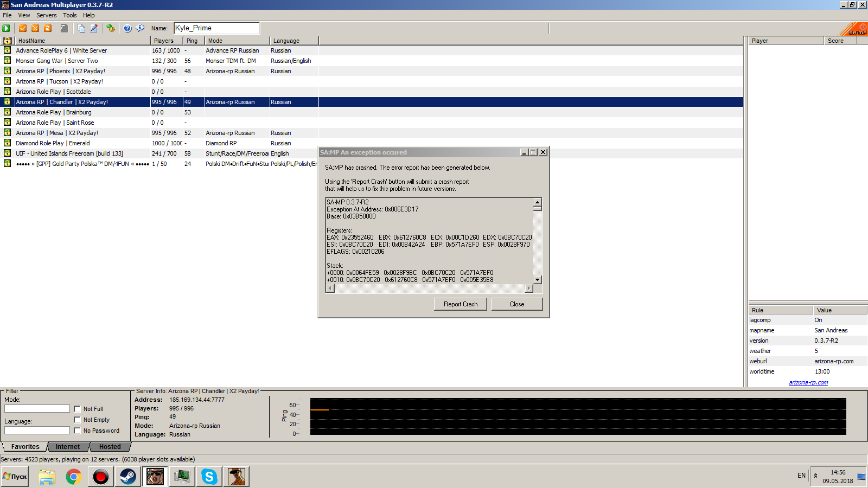Select the Arizona Role Play | Saint Rose row
868x488 pixels.
pos(372,123)
